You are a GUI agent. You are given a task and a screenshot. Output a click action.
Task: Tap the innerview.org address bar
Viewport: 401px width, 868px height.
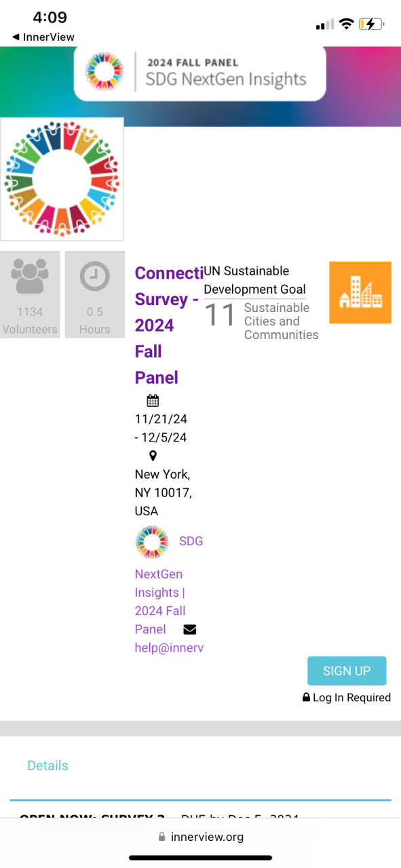pos(200,837)
